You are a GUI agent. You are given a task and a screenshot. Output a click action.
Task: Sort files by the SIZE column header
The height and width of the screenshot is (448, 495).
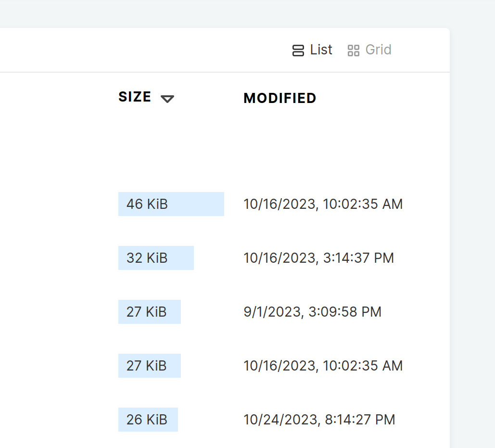[135, 97]
